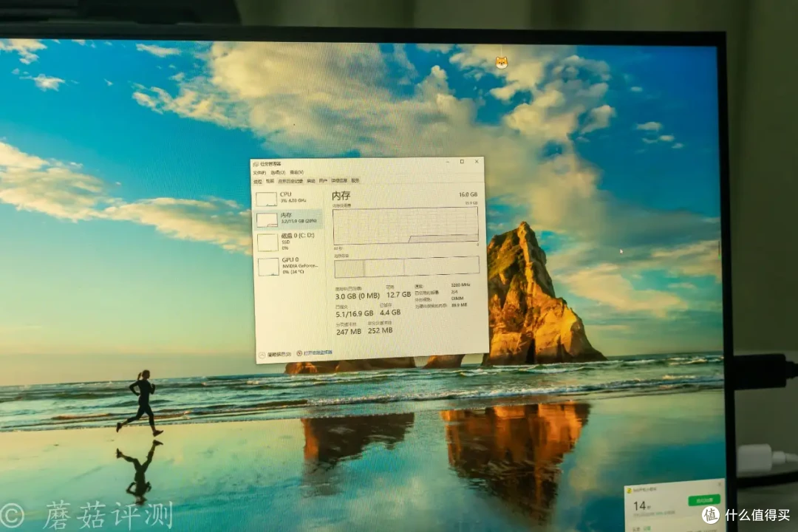This screenshot has height=532, width=798.
Task: Click the 252 MB non-paged pool value
Action: pos(381,330)
